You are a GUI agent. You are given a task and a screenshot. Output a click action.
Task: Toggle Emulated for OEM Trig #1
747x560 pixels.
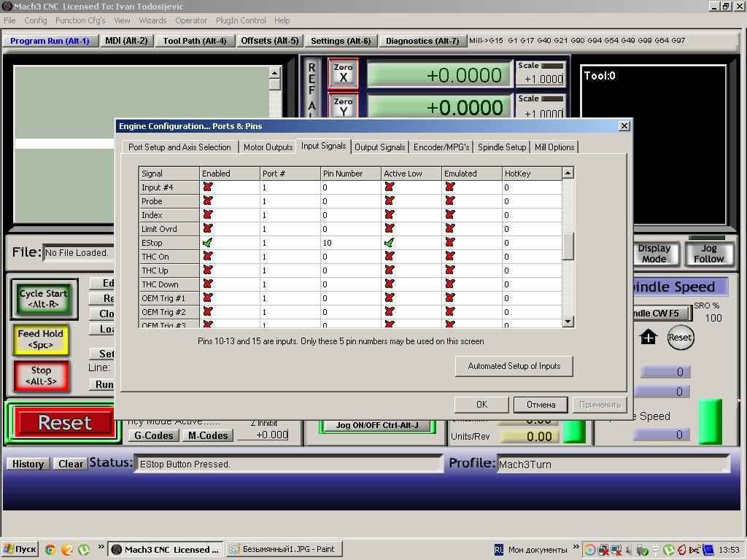pyautogui.click(x=449, y=297)
